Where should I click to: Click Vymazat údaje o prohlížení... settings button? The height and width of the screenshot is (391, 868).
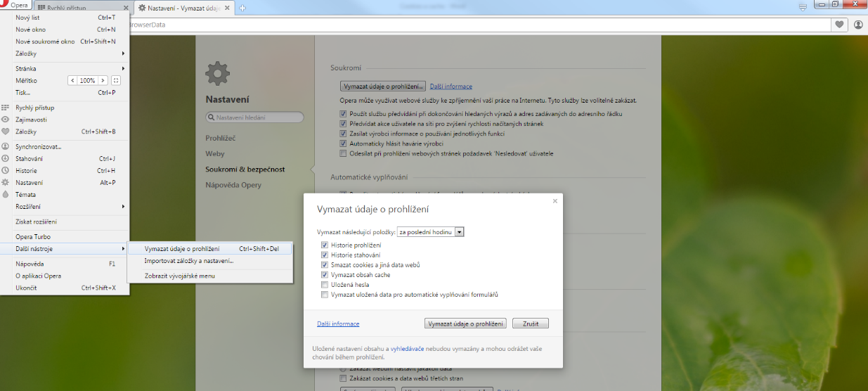pyautogui.click(x=383, y=86)
